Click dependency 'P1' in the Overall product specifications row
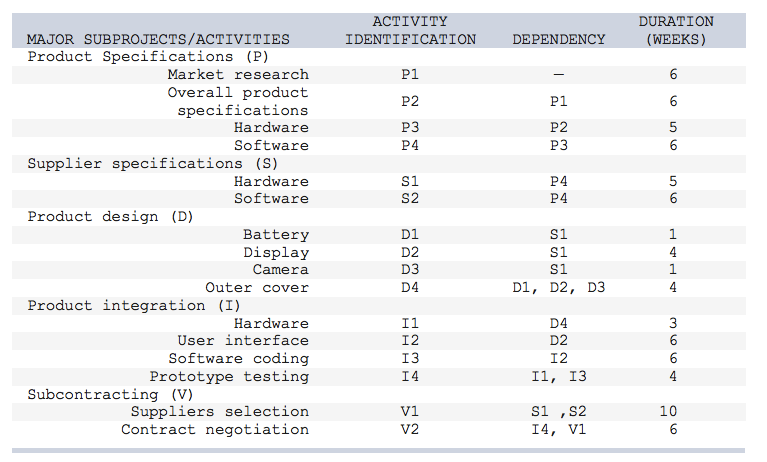This screenshot has width=767, height=462. [559, 101]
